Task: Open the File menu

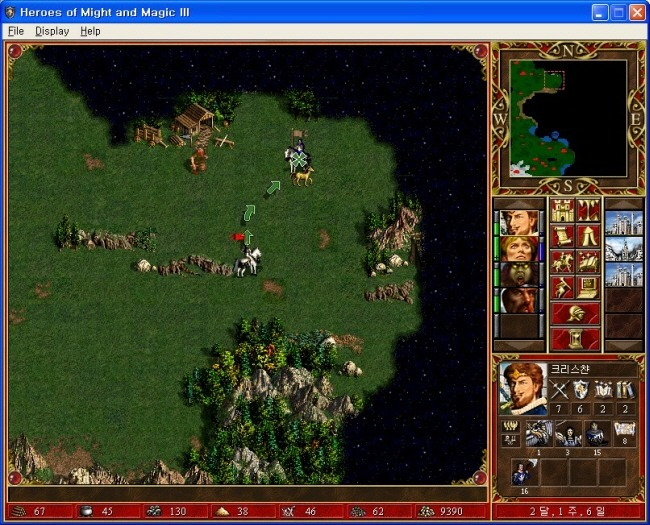Action: click(16, 31)
